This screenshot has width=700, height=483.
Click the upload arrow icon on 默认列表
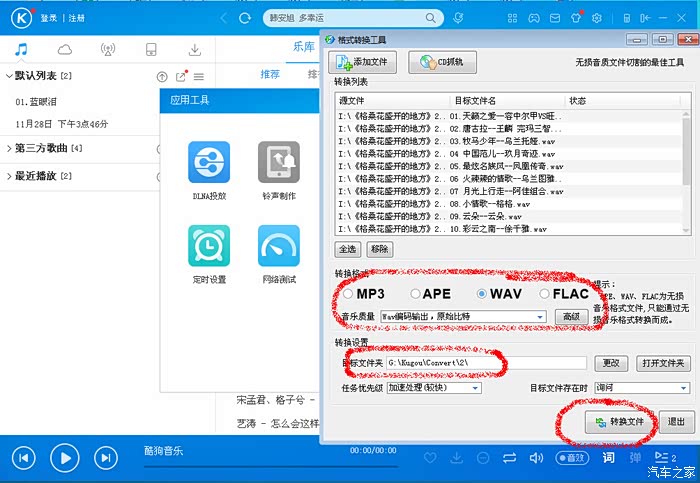coord(162,77)
